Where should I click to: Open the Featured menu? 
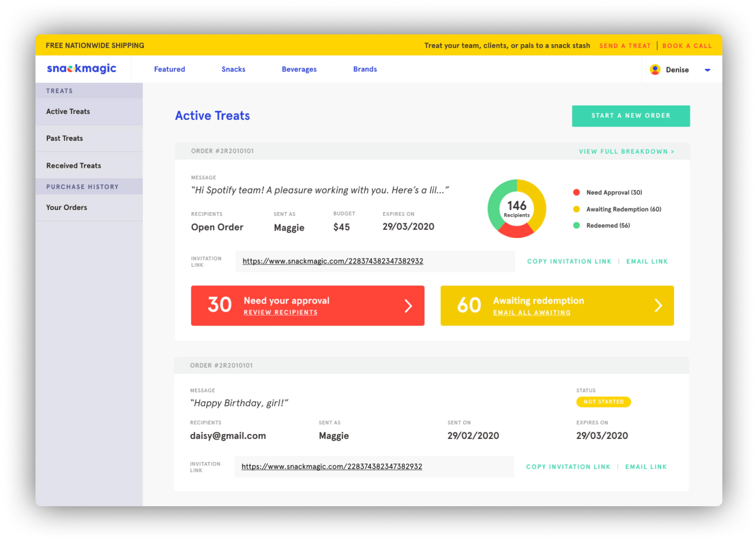point(170,69)
